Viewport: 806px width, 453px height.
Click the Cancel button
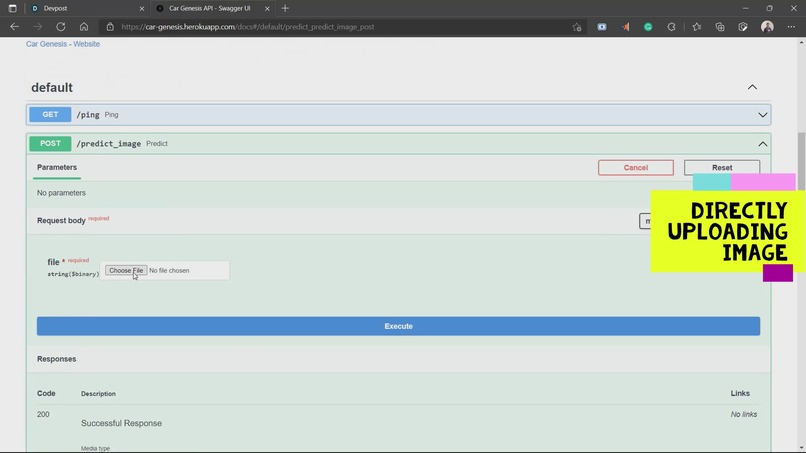pyautogui.click(x=636, y=168)
